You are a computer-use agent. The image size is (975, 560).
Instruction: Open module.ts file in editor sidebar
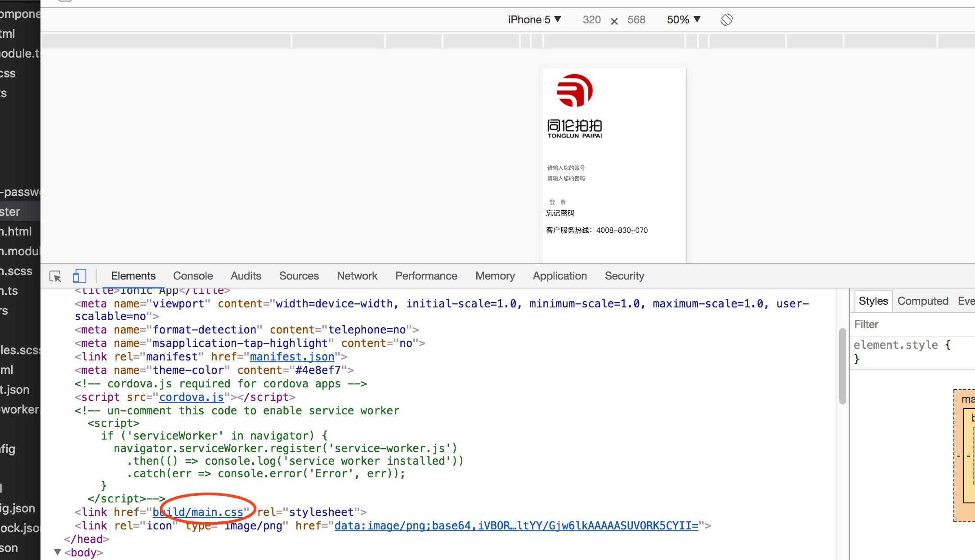click(20, 53)
